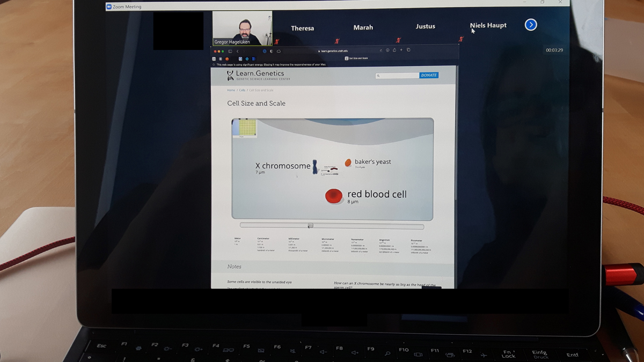Go back with Safari back arrow
This screenshot has width=644, height=362.
(x=237, y=51)
